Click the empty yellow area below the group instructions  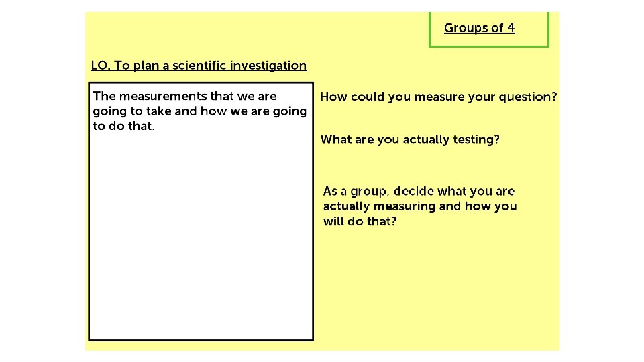pos(436,295)
